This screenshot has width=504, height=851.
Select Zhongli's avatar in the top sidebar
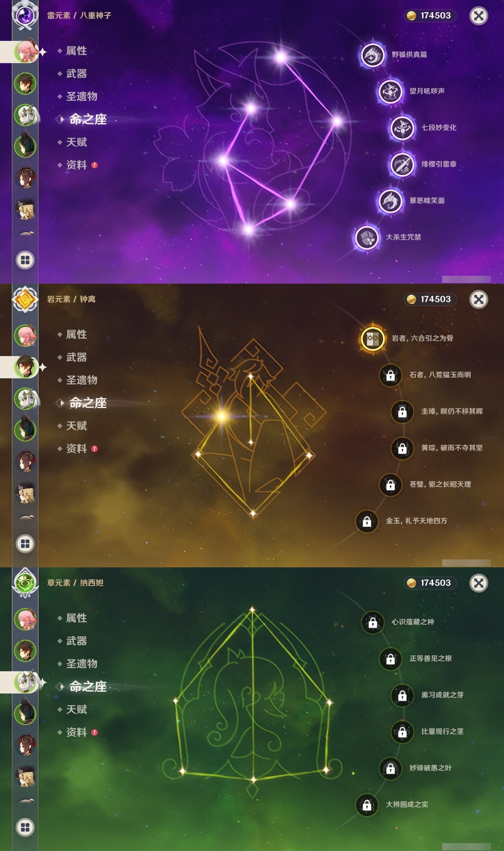point(25,83)
